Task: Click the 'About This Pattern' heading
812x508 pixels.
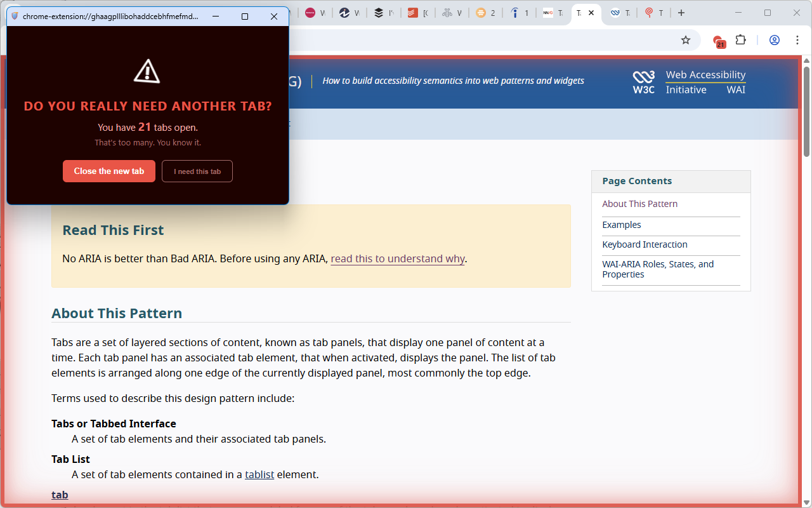Action: [x=117, y=313]
